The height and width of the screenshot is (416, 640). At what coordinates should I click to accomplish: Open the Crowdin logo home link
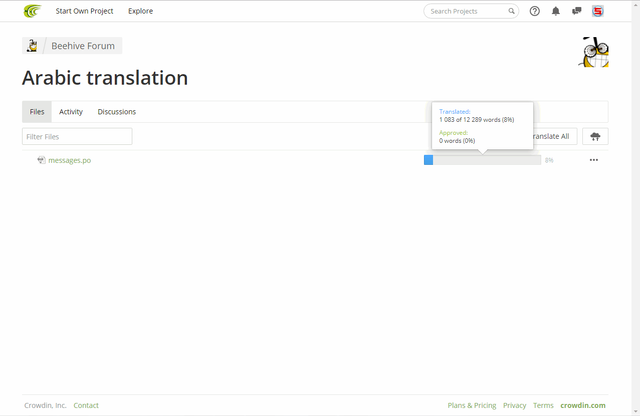click(32, 11)
